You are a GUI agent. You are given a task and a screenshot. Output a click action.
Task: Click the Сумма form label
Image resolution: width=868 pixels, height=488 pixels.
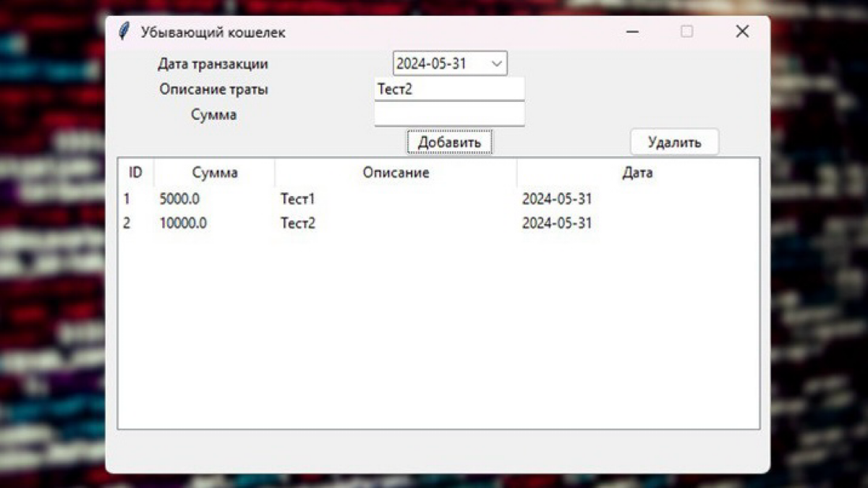213,114
